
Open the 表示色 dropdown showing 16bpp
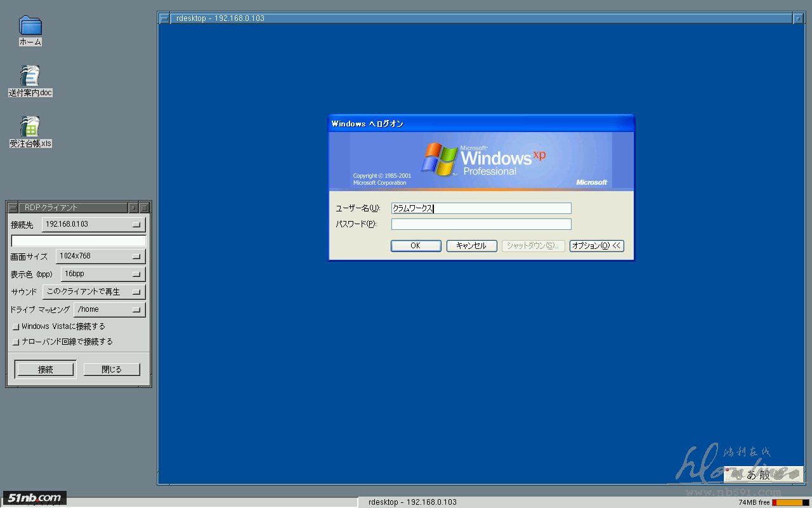pos(103,274)
